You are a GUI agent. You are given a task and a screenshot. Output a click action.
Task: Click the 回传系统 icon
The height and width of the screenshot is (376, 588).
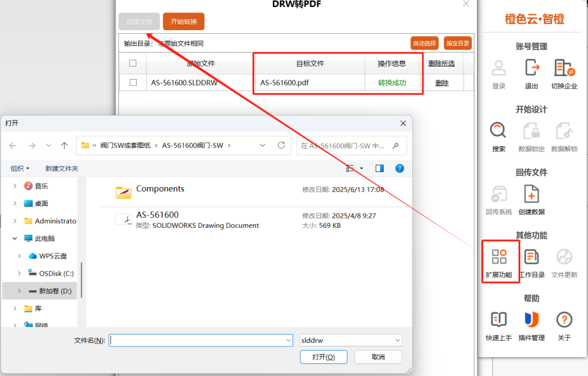499,193
